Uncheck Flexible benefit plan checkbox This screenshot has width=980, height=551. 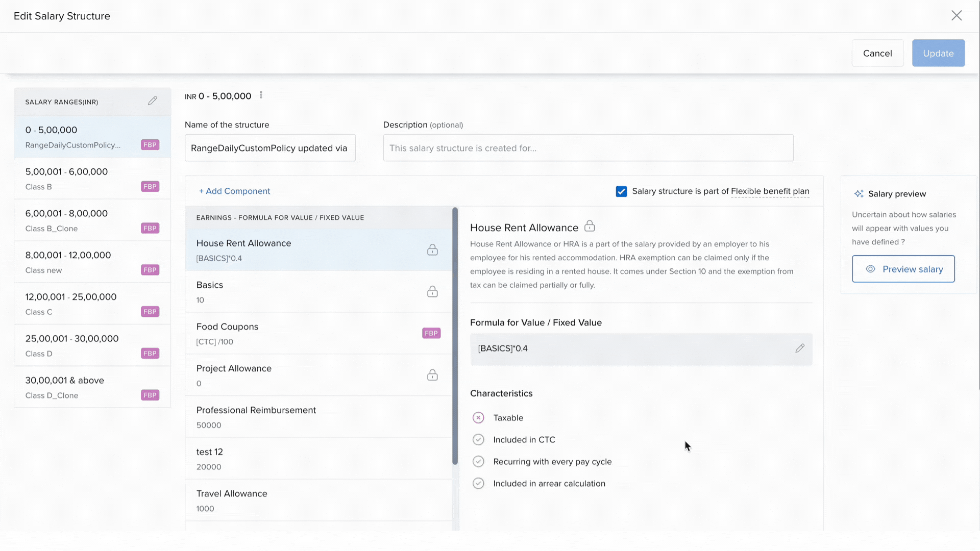coord(621,191)
